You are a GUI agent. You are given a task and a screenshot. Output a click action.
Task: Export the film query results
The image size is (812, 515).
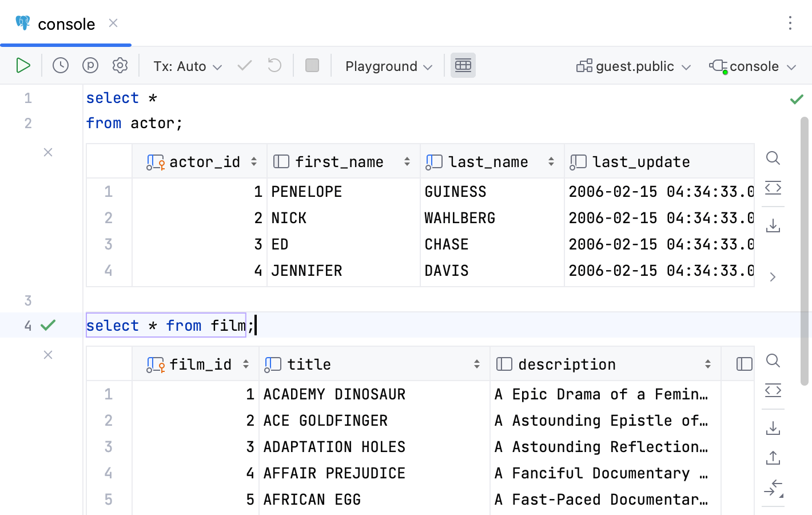tap(773, 427)
